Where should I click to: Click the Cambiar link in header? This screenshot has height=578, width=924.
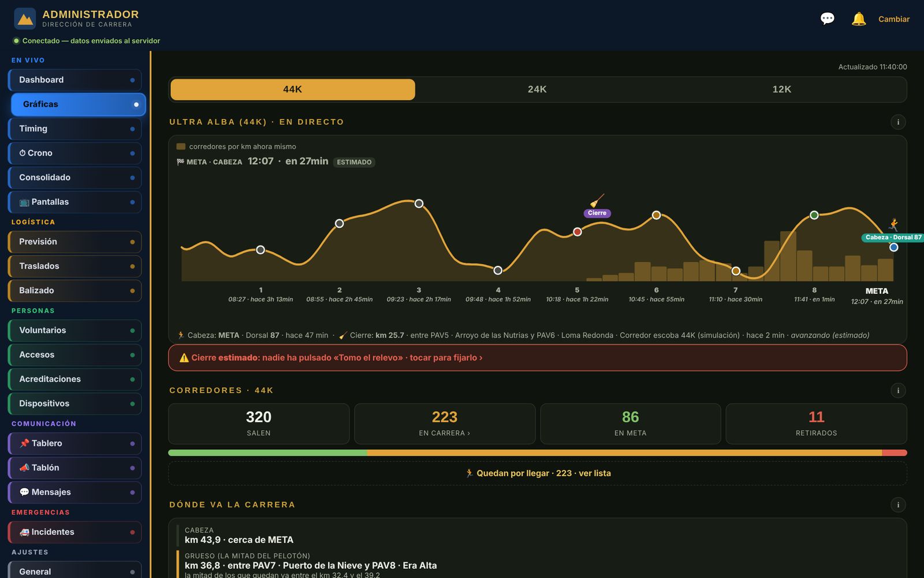tap(894, 19)
